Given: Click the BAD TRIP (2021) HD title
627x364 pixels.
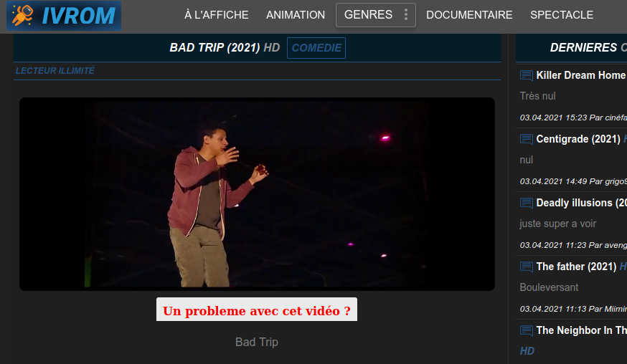Looking at the screenshot, I should tap(225, 47).
